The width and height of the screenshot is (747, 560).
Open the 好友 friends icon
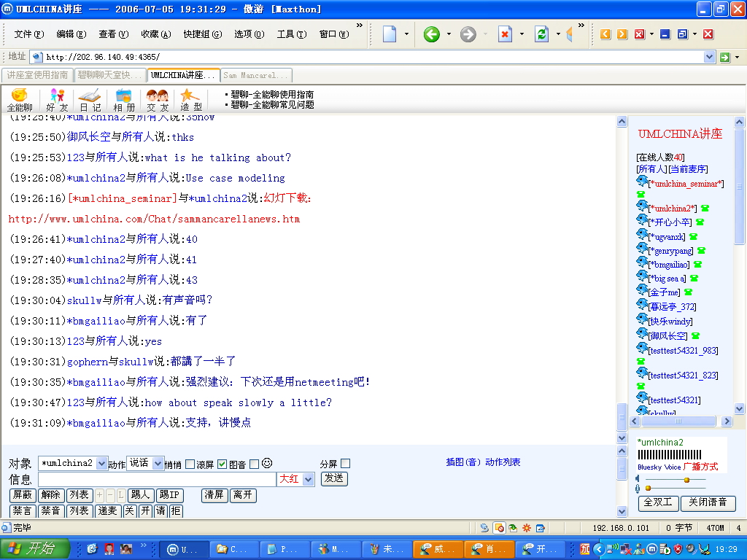[57, 100]
